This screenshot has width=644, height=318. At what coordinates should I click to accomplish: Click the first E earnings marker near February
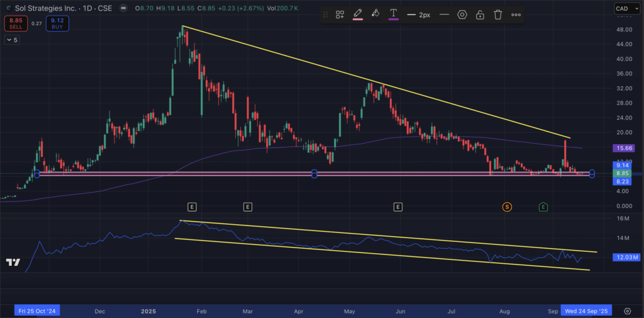click(192, 207)
